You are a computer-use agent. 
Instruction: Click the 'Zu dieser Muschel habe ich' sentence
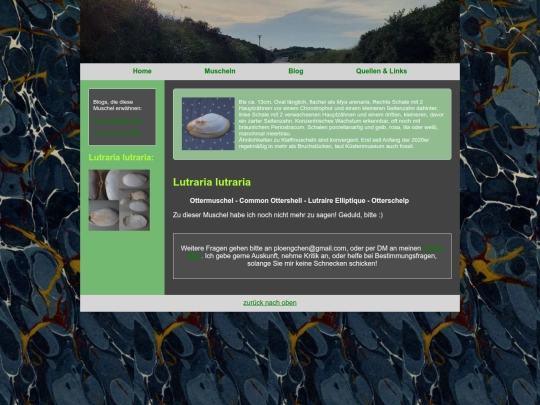[278, 215]
